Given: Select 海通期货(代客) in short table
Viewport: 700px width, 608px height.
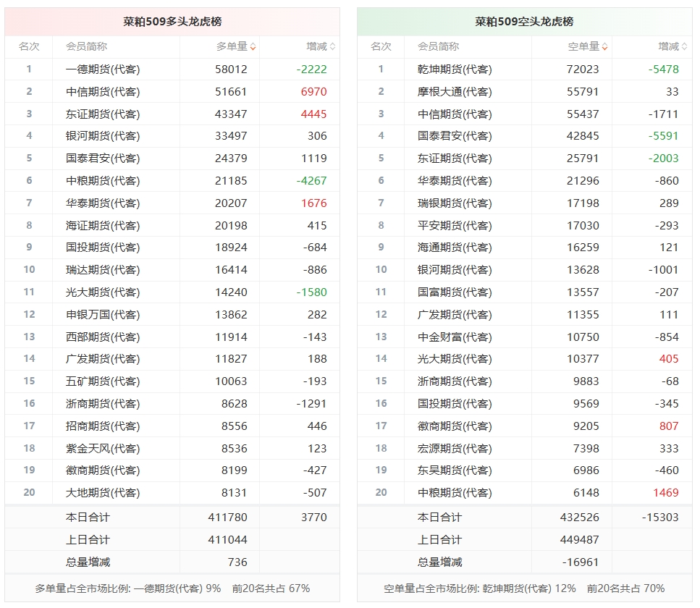Looking at the screenshot, I should [455, 248].
